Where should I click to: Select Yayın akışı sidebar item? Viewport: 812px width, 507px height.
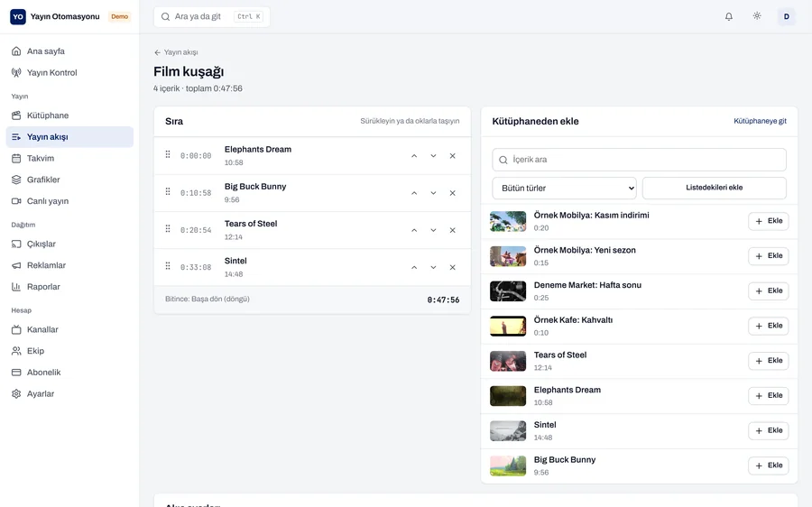69,137
